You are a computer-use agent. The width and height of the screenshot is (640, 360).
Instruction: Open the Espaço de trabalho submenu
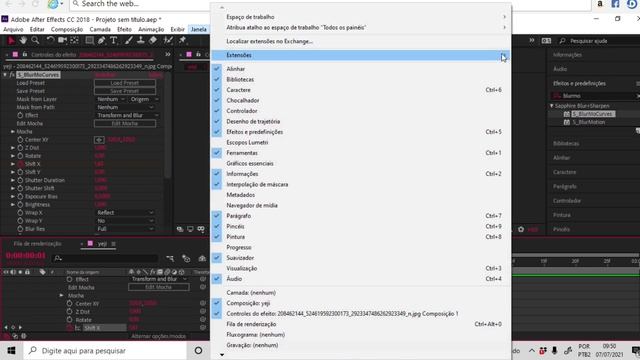pyautogui.click(x=360, y=17)
